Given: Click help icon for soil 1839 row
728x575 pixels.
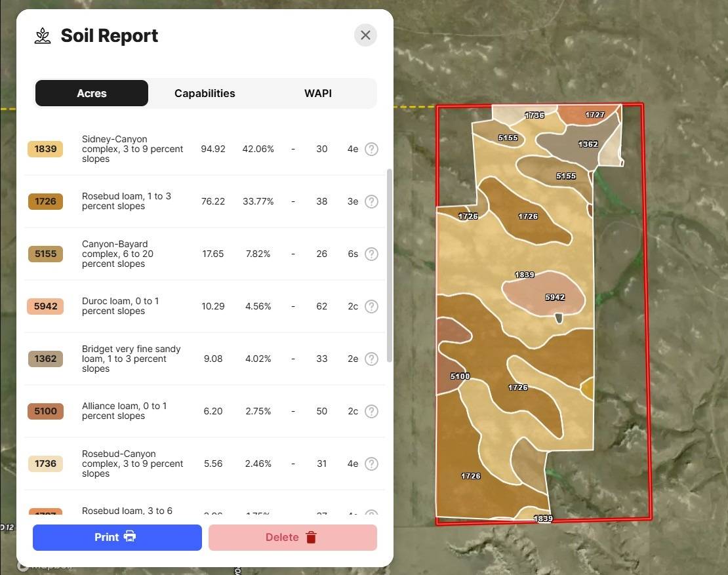Looking at the screenshot, I should pyautogui.click(x=371, y=149).
